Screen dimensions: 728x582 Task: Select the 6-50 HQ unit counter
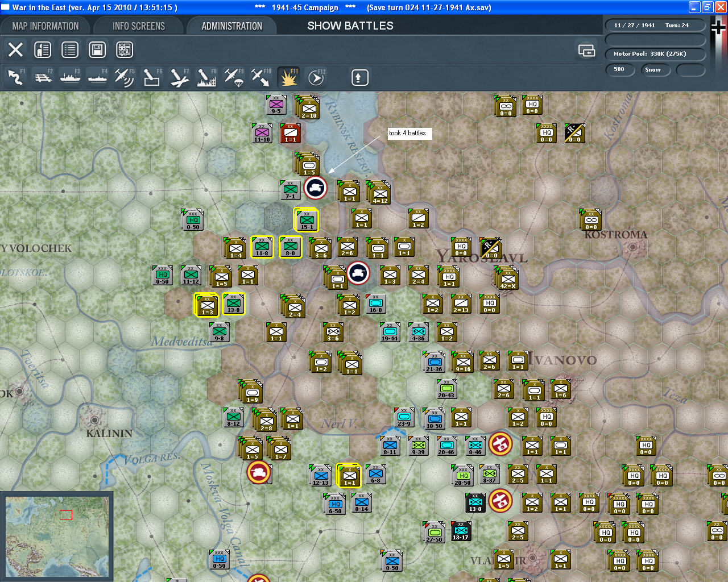pos(335,504)
